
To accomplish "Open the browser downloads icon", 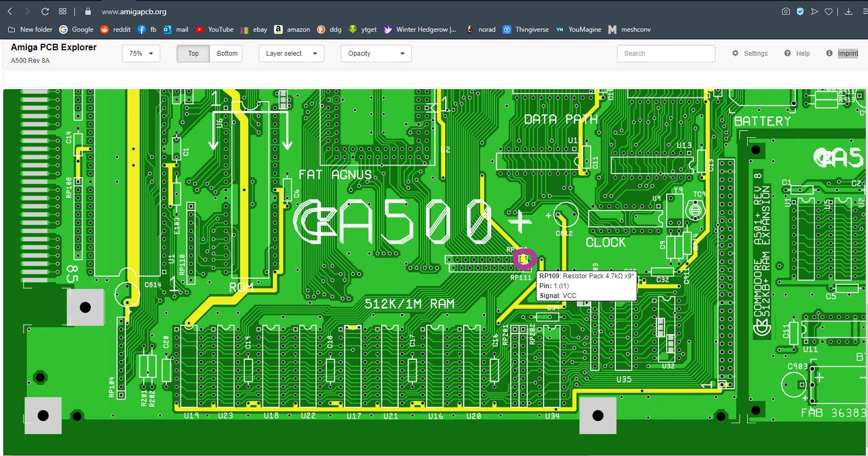I will coord(849,11).
